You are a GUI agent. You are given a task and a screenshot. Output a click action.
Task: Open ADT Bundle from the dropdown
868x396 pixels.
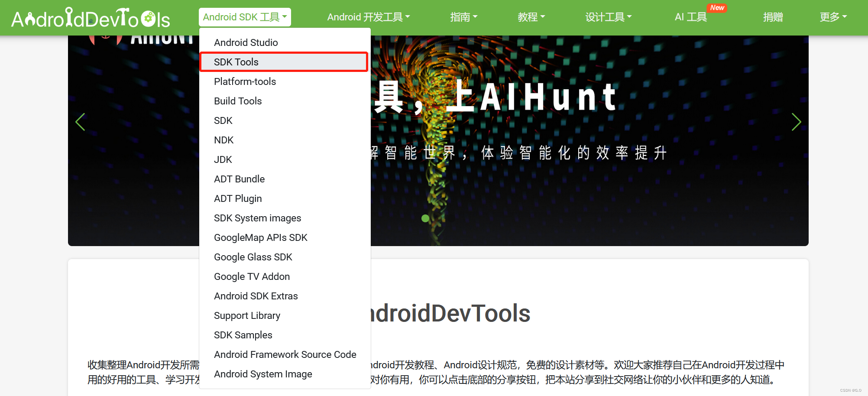point(285,179)
